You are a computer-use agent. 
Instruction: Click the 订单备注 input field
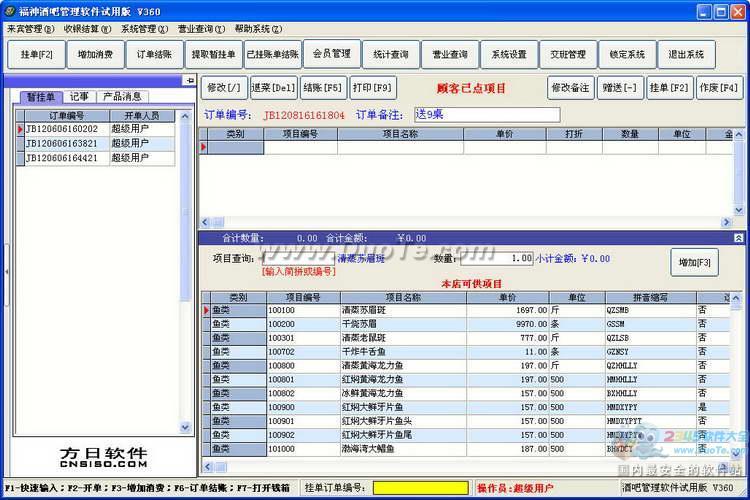(x=487, y=114)
